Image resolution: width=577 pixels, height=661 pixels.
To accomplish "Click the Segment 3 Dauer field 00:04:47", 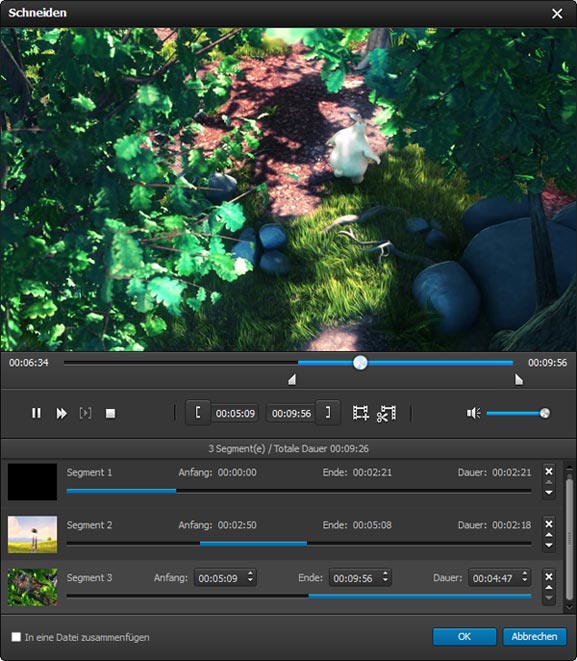I will 499,578.
